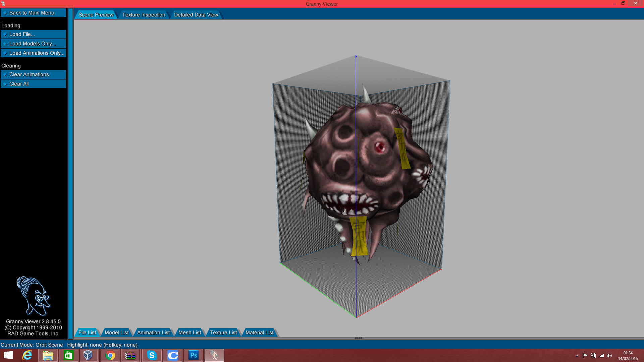Launch Google Chrome from the taskbar
The width and height of the screenshot is (644, 362).
(x=110, y=355)
